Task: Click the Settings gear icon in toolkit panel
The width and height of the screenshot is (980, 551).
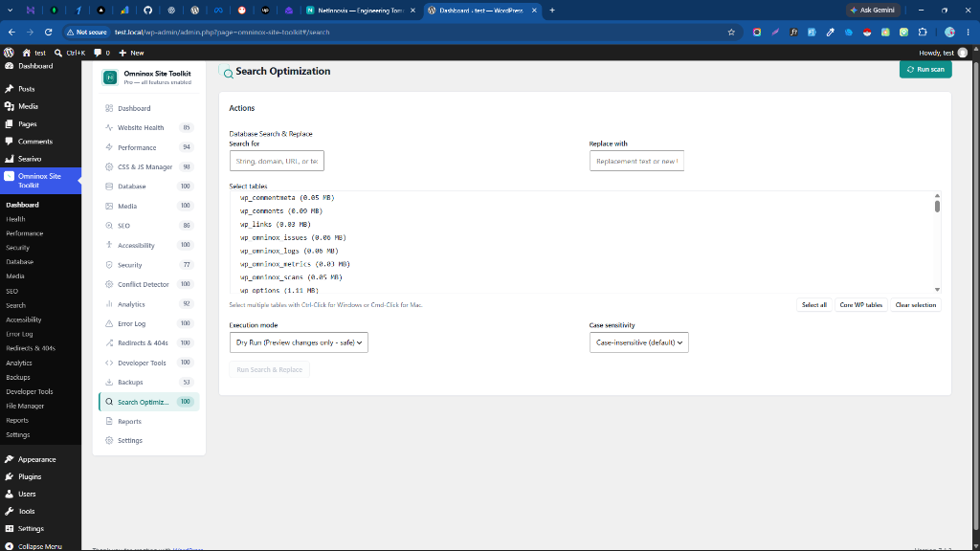Action: coord(109,440)
